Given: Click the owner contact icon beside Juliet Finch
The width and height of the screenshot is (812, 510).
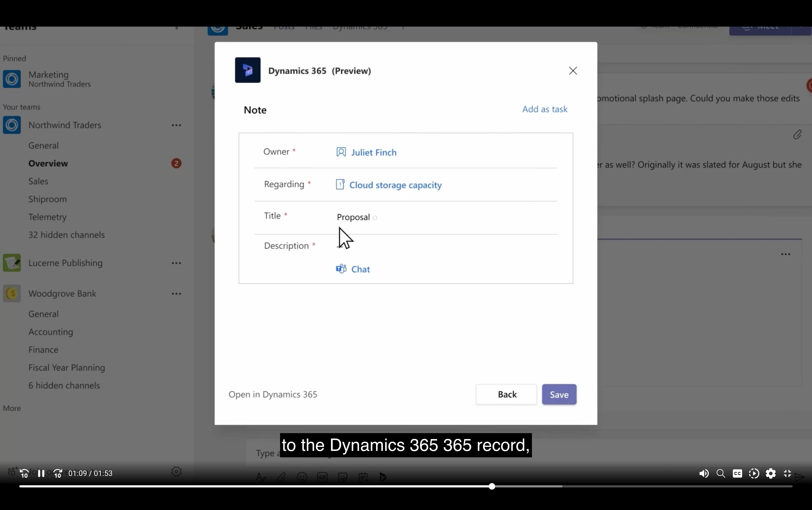Looking at the screenshot, I should click(x=341, y=152).
